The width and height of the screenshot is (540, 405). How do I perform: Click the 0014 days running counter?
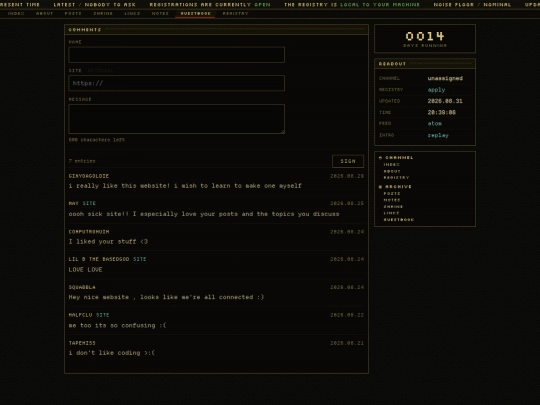pyautogui.click(x=425, y=39)
